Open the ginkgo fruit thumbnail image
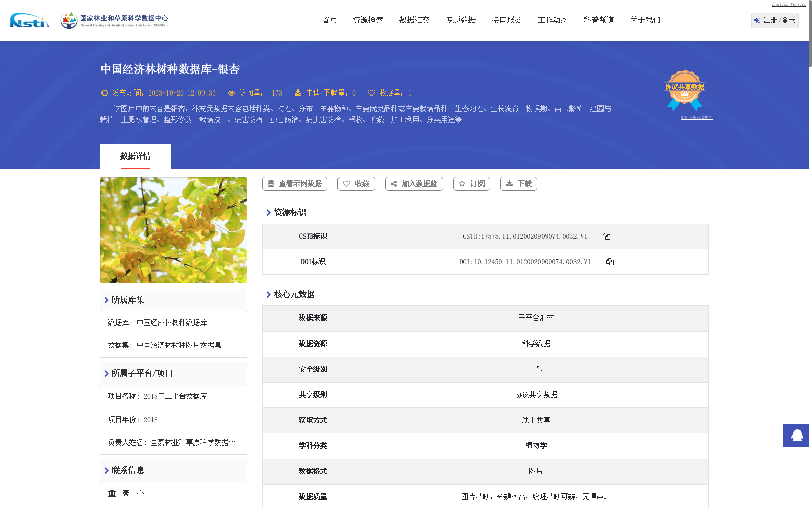The image size is (812, 508). coord(174,230)
